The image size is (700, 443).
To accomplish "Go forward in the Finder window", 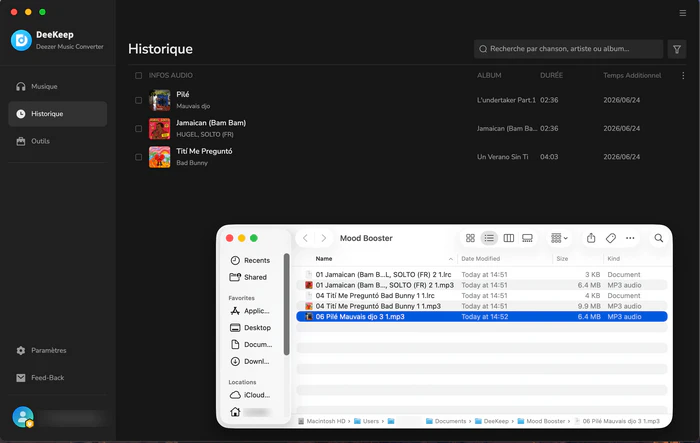I will click(324, 238).
